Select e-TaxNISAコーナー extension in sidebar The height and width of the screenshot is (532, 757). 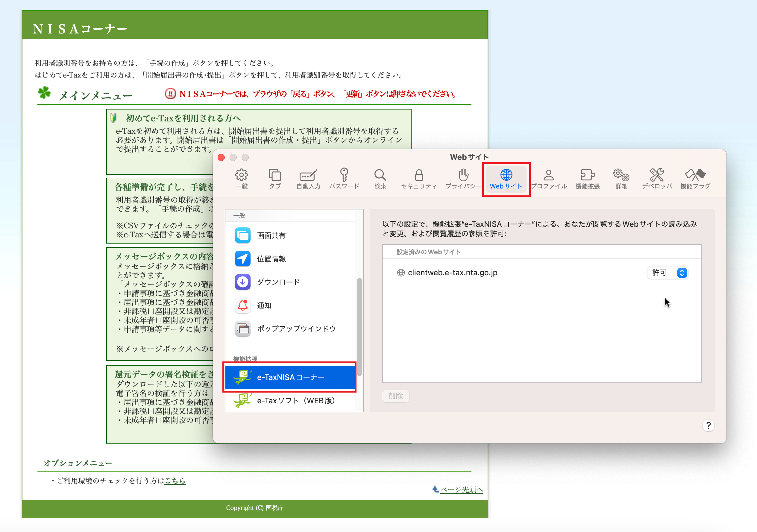pyautogui.click(x=290, y=377)
